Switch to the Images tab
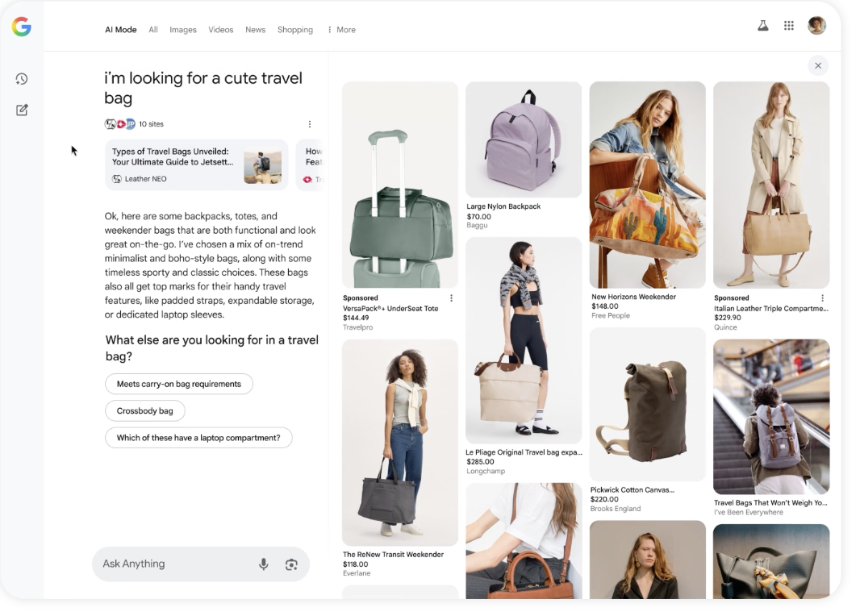 pos(182,30)
